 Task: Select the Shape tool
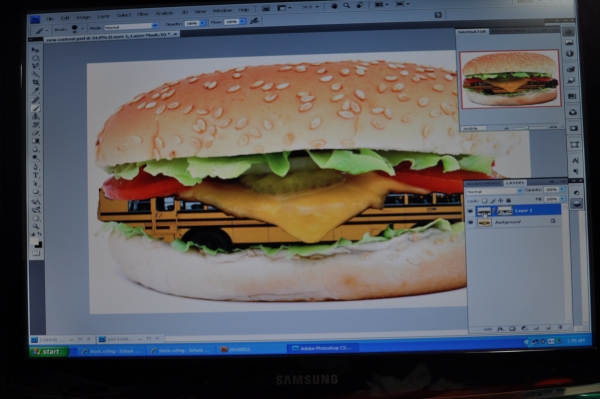pos(35,192)
